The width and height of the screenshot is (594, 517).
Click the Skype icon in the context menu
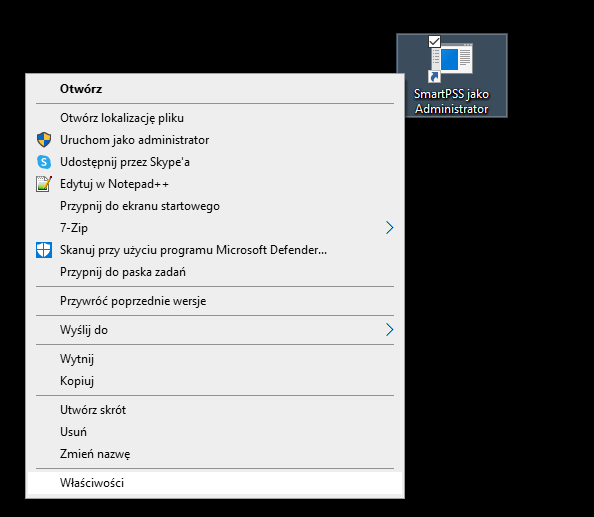coord(44,162)
